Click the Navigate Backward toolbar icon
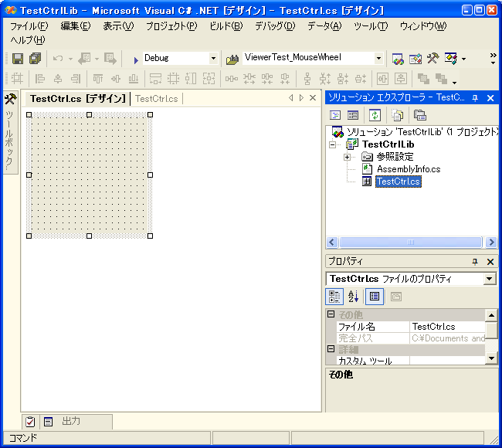The image size is (502, 448). tap(84, 59)
